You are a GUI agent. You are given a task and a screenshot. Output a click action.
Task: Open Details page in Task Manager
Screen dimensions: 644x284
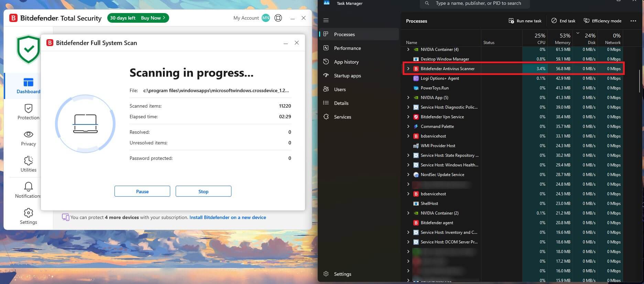[x=359, y=103]
